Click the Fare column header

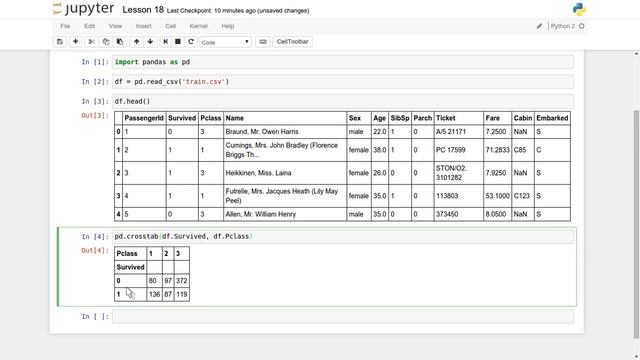498,118
